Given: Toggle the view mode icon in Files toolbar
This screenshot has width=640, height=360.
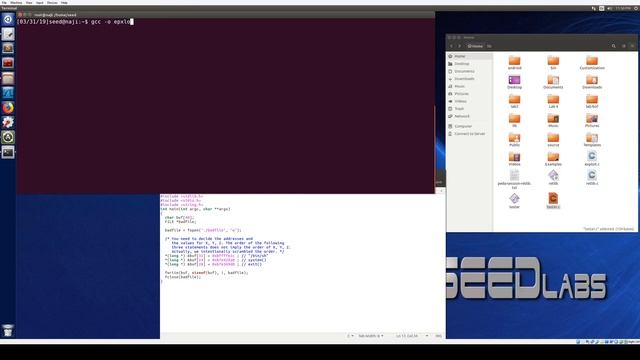Looking at the screenshot, I should pyautogui.click(x=624, y=46).
